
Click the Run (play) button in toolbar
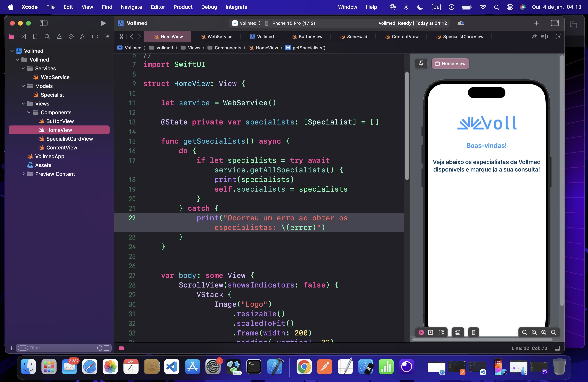coord(103,23)
